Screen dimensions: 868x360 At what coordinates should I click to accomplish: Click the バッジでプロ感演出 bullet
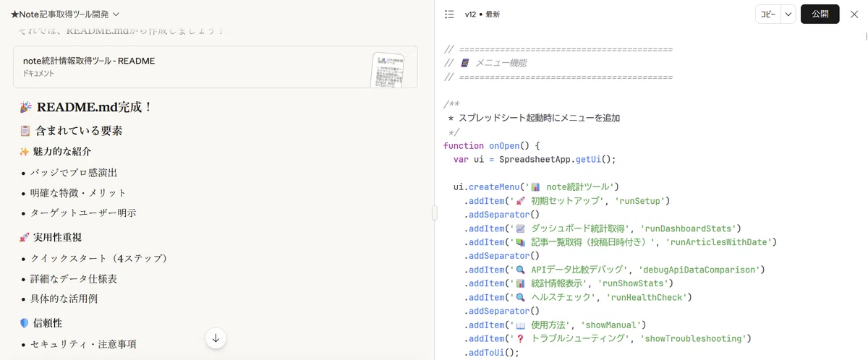(x=74, y=173)
